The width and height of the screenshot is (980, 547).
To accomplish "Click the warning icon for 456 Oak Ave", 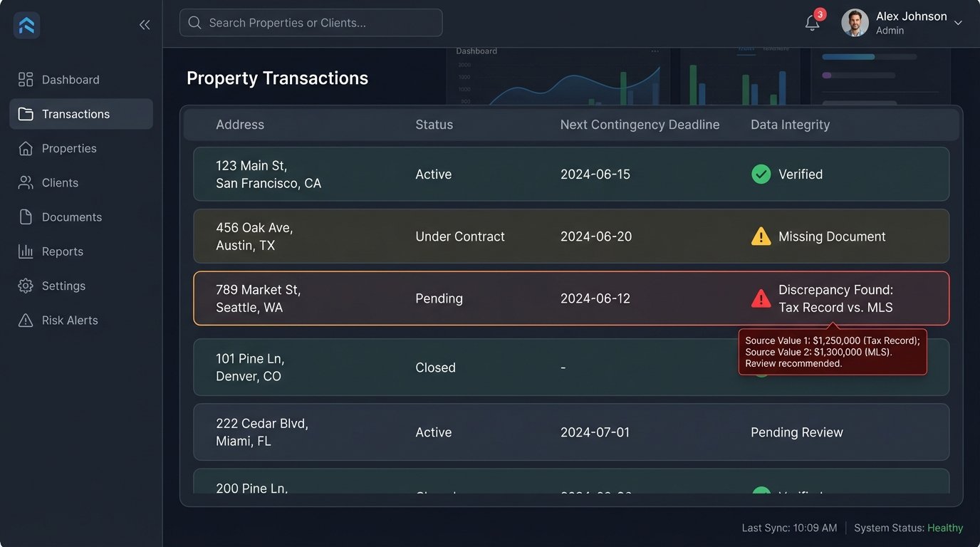I will (761, 236).
